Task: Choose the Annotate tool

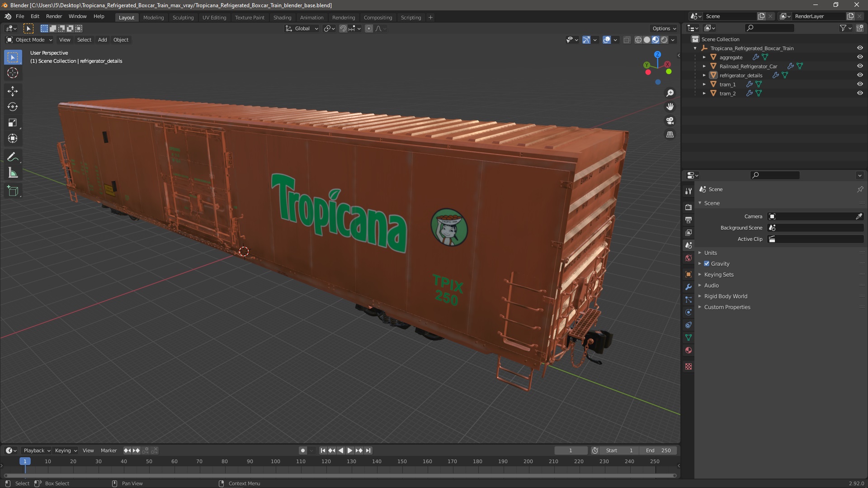Action: click(x=13, y=157)
